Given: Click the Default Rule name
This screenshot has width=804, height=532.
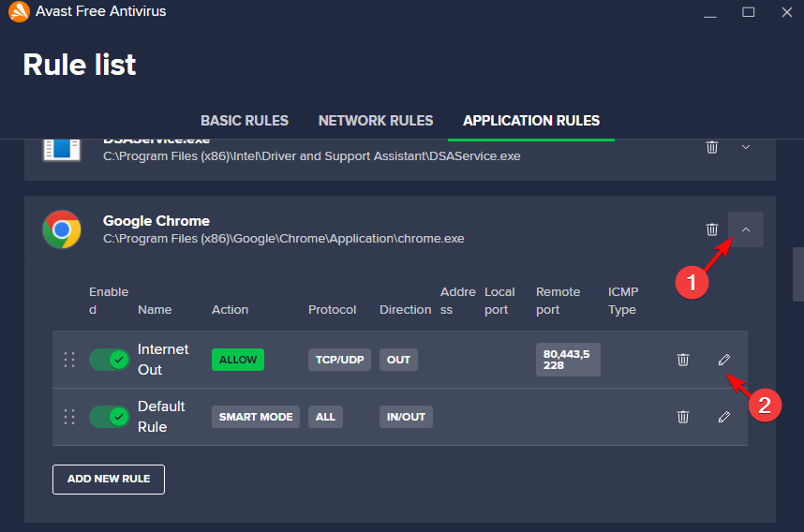Looking at the screenshot, I should 161,417.
